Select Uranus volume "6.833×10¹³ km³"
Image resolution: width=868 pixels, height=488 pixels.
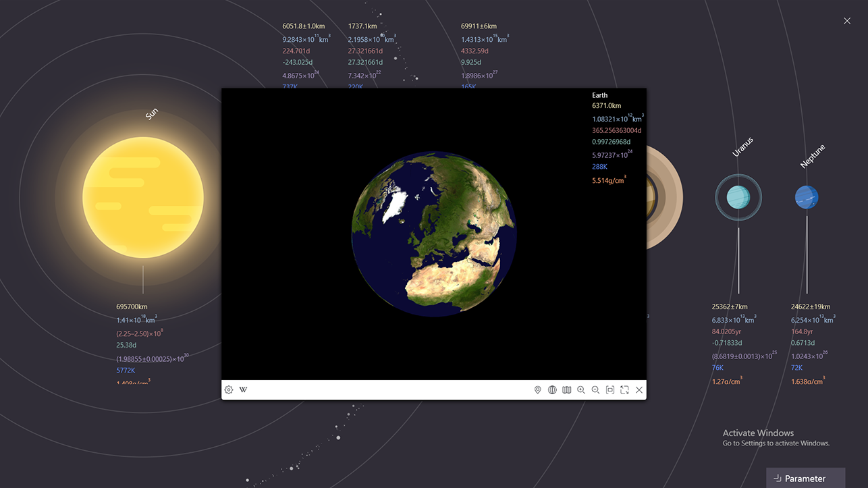[x=734, y=320]
